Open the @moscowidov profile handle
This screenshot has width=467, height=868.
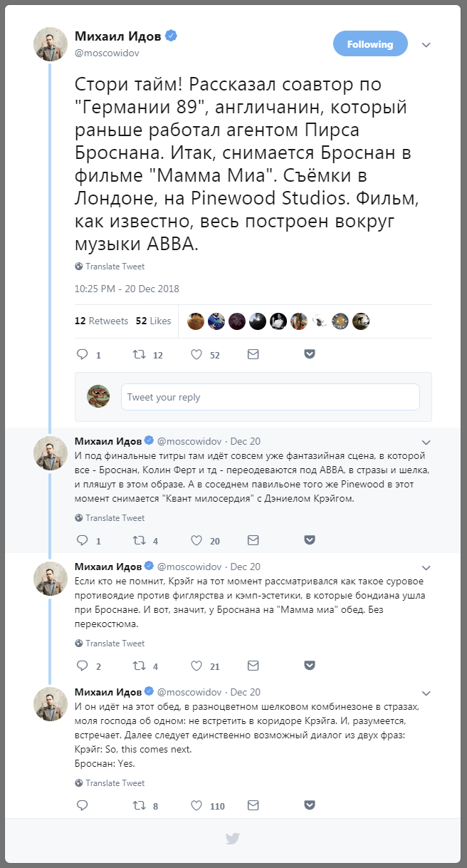tap(105, 52)
